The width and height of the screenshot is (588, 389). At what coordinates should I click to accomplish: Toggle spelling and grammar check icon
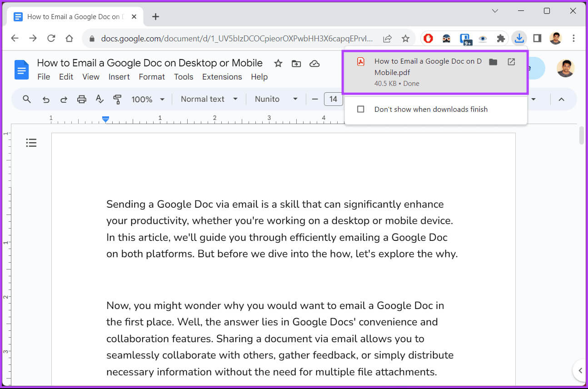click(x=100, y=99)
